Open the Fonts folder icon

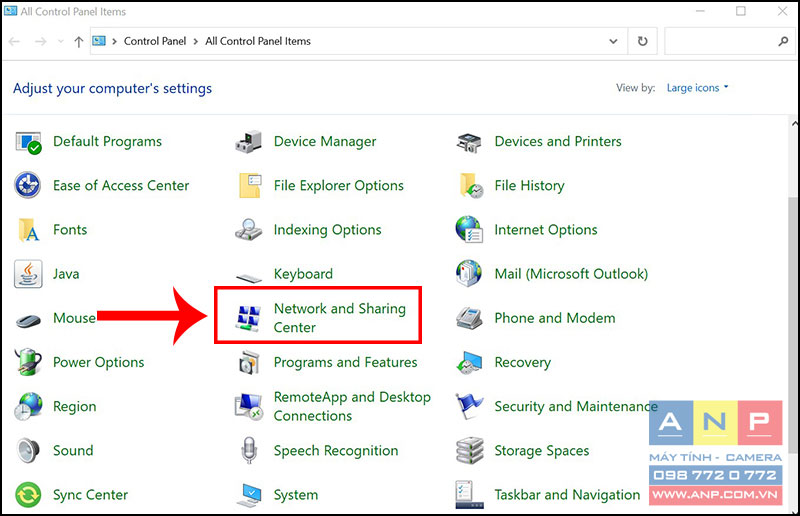[x=29, y=230]
